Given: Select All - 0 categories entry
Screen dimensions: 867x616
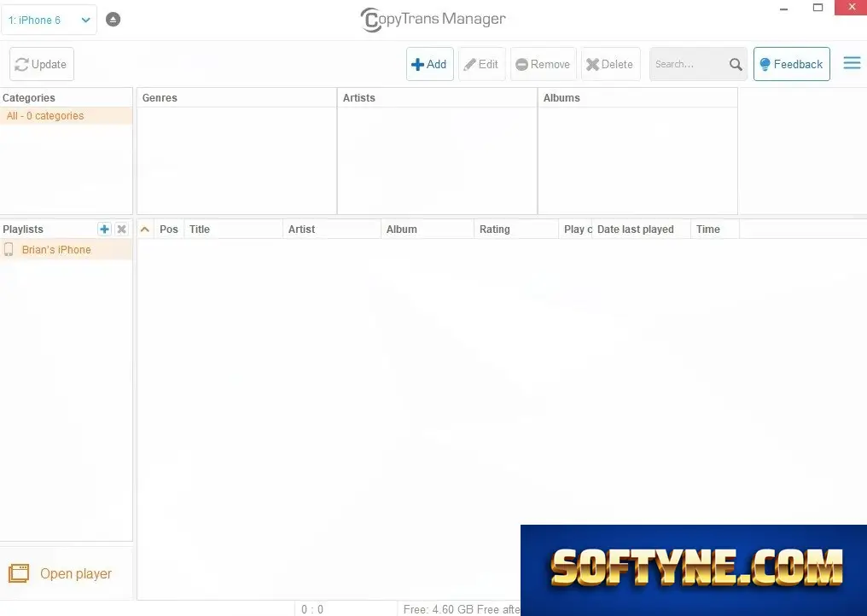Looking at the screenshot, I should point(67,115).
